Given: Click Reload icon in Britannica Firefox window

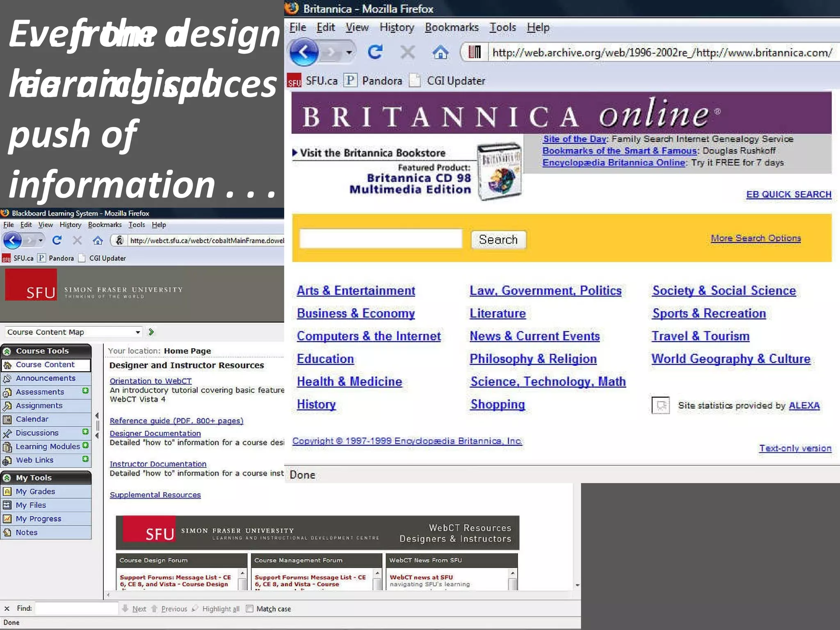Looking at the screenshot, I should 375,52.
